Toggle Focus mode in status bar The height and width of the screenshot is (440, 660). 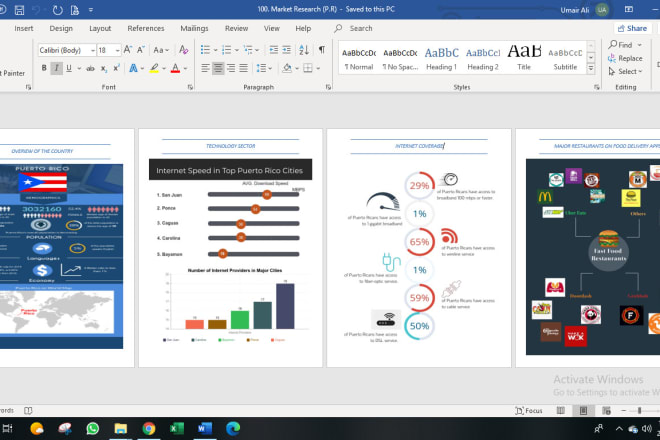click(x=529, y=411)
